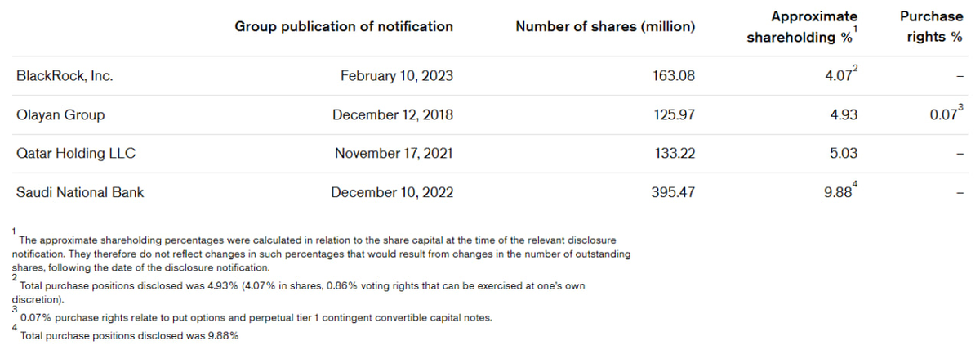
Task: Select Saudi National Bank row label
Action: [x=80, y=193]
